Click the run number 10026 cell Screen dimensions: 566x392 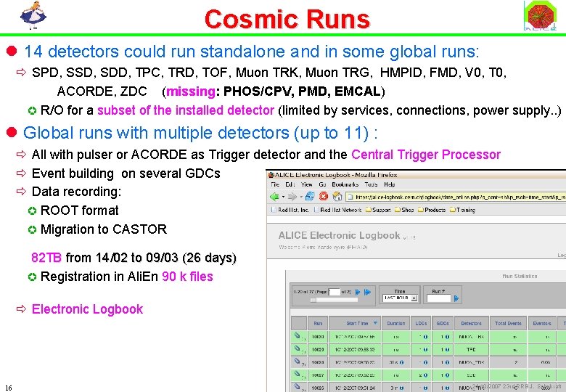pyautogui.click(x=318, y=388)
